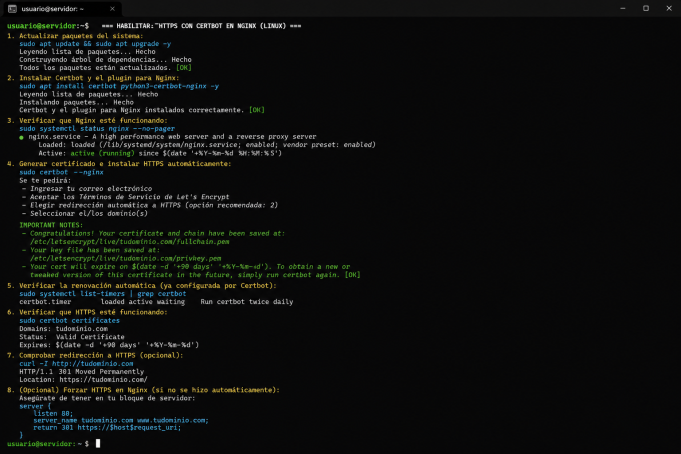Image resolution: width=681 pixels, height=454 pixels.
Task: Click command 'sudo certbot certificates'
Action: [x=69, y=320]
